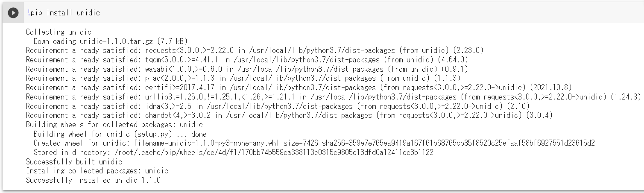Click the 'Building wheel for unidic (setup.py)' line
This screenshot has height=193, width=644.
[120, 134]
